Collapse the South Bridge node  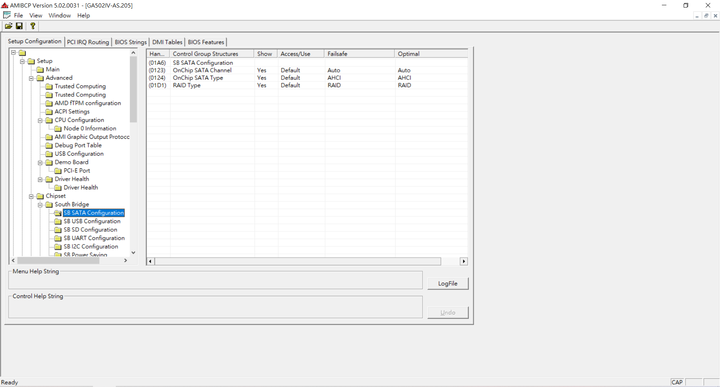pos(40,205)
